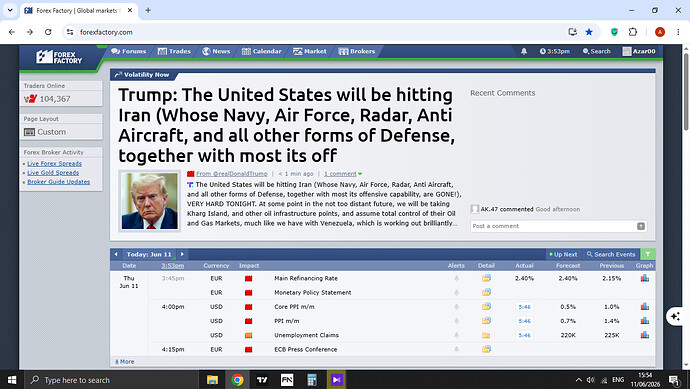Reload the page in Chrome
Screen dimensions: 690x389
tap(48, 32)
